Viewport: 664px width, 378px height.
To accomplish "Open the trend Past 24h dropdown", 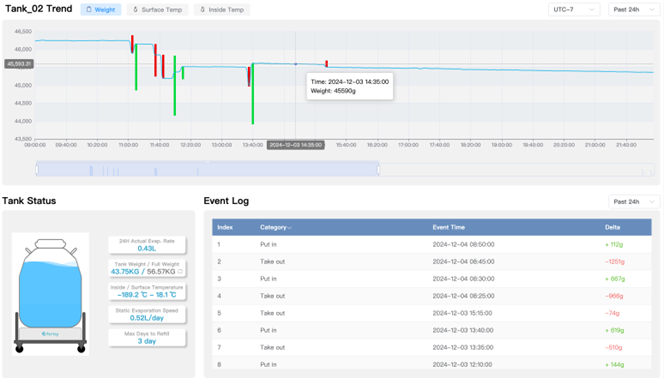I will [x=634, y=9].
